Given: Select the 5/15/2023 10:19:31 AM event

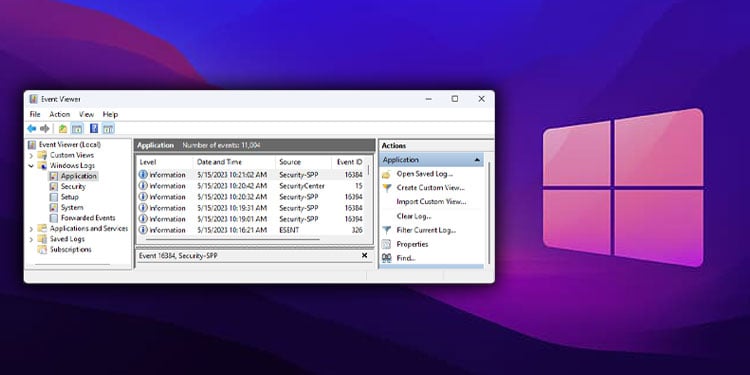Looking at the screenshot, I should pos(252,208).
